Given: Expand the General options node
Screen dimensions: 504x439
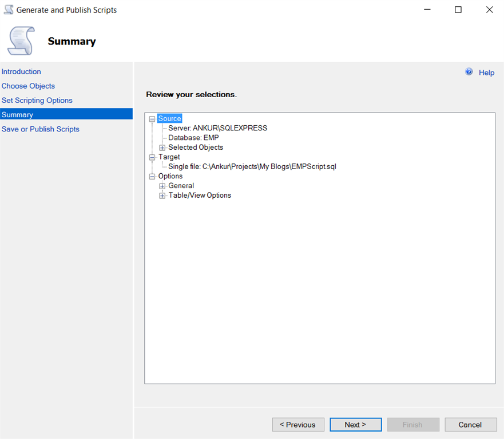Looking at the screenshot, I should 162,185.
